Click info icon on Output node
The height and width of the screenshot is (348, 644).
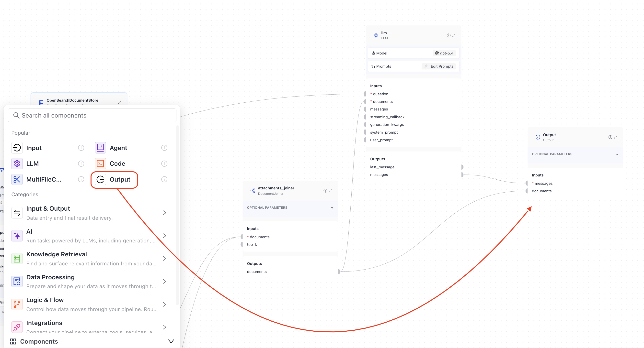610,137
